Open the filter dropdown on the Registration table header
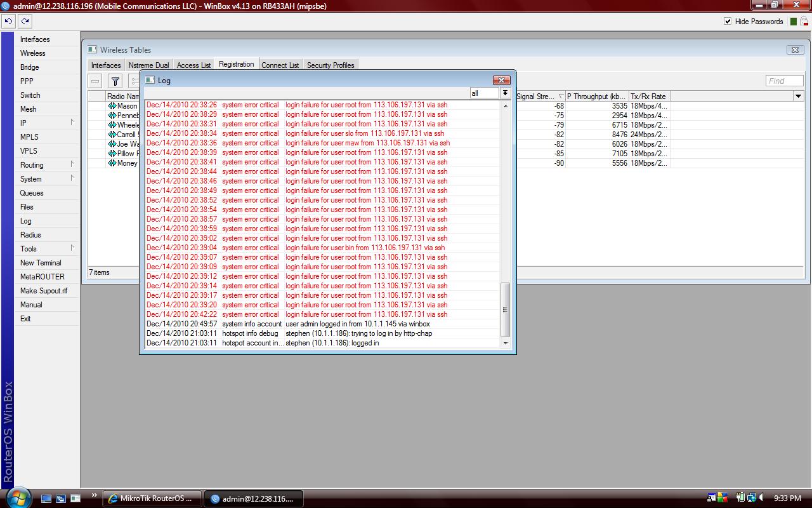812x508 pixels. pyautogui.click(x=798, y=95)
